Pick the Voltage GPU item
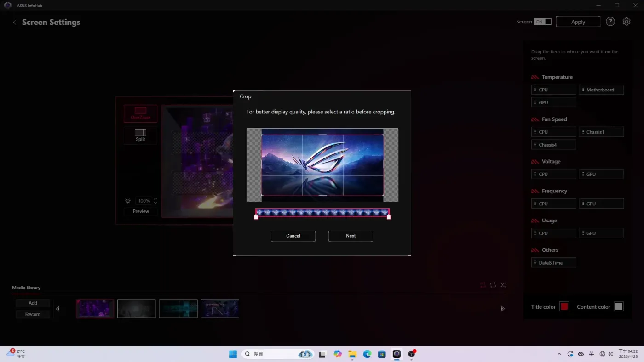 [601, 174]
